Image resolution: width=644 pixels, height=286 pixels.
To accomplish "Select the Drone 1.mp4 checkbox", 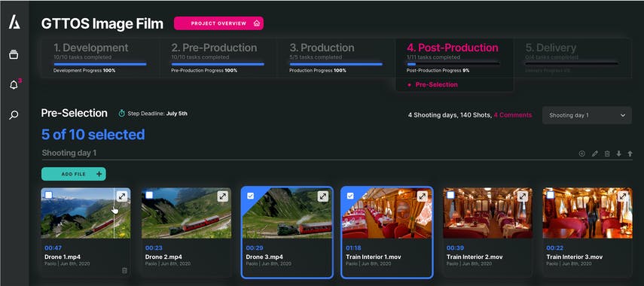I will (x=48, y=196).
